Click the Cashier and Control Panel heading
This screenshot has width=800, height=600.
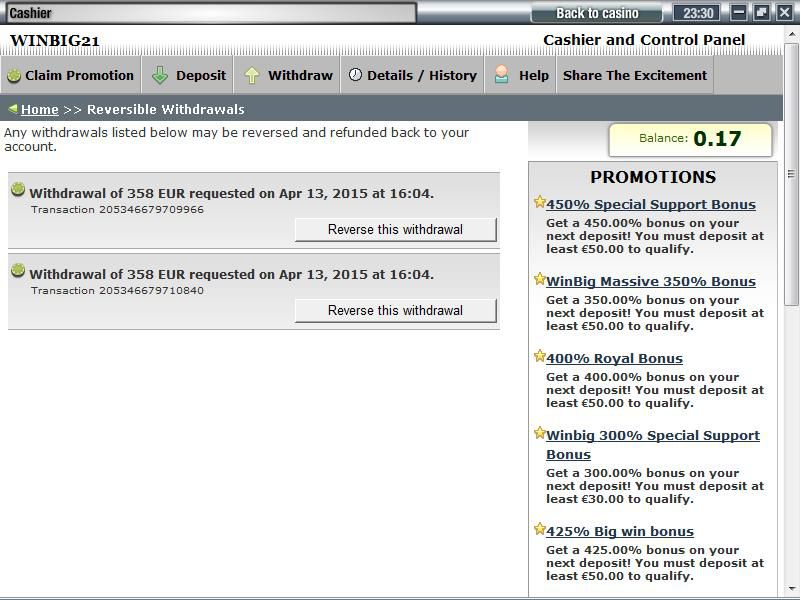coord(644,40)
